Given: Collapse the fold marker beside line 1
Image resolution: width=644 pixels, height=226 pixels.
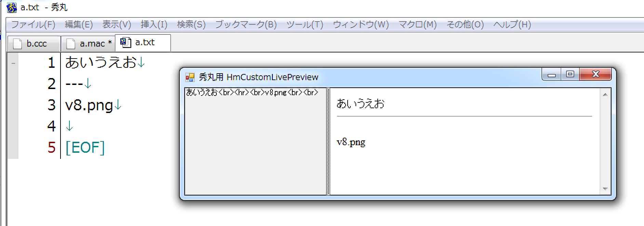Looking at the screenshot, I should pos(13,63).
